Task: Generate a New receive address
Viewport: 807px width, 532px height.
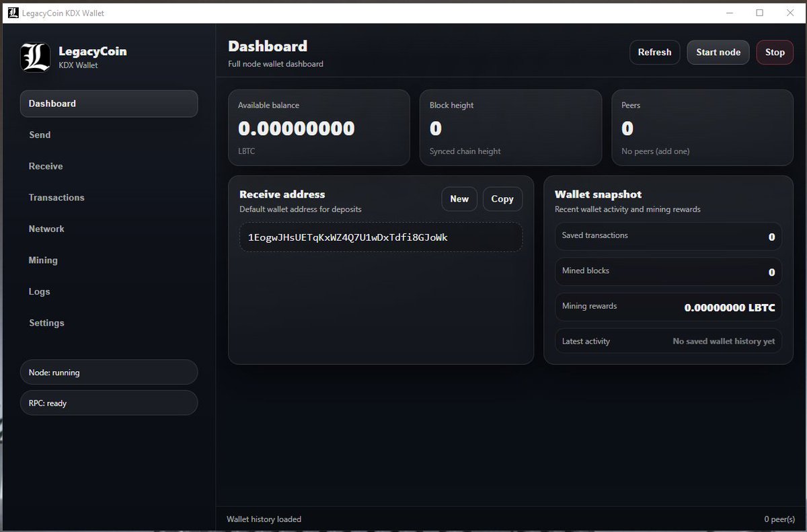Action: tap(459, 199)
